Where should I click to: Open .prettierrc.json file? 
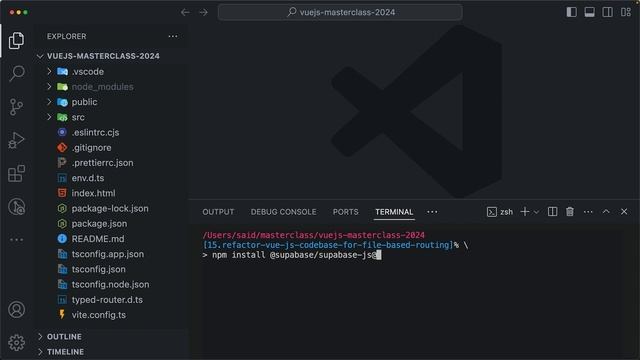pyautogui.click(x=102, y=163)
